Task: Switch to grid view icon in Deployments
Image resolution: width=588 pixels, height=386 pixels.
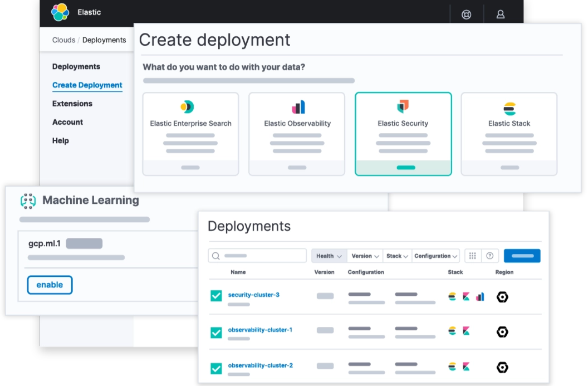Action: [473, 256]
